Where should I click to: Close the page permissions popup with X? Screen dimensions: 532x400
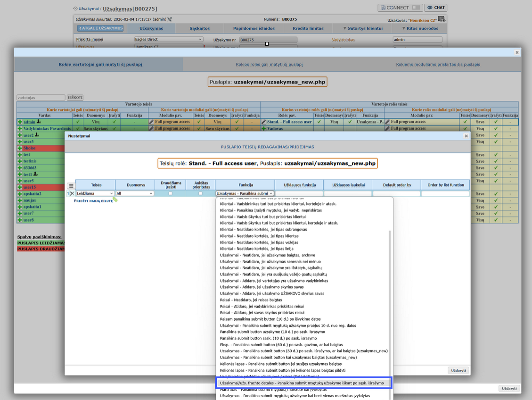[x=517, y=52]
